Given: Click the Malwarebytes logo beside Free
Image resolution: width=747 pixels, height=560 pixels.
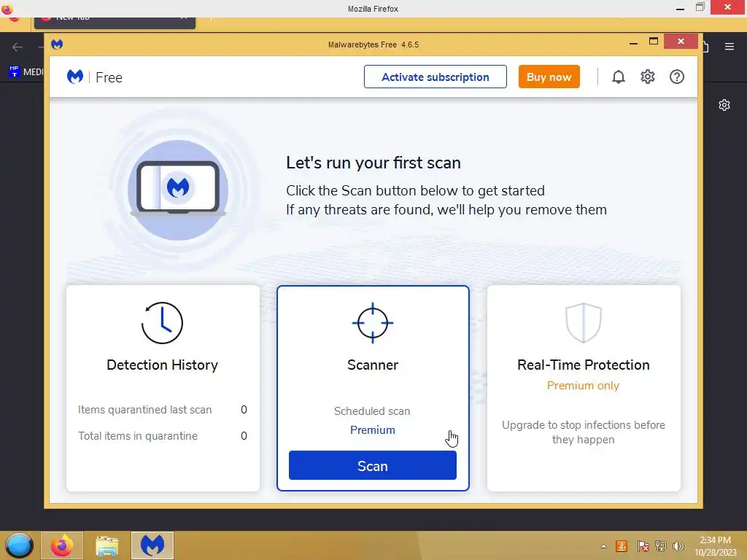Looking at the screenshot, I should pyautogui.click(x=75, y=77).
